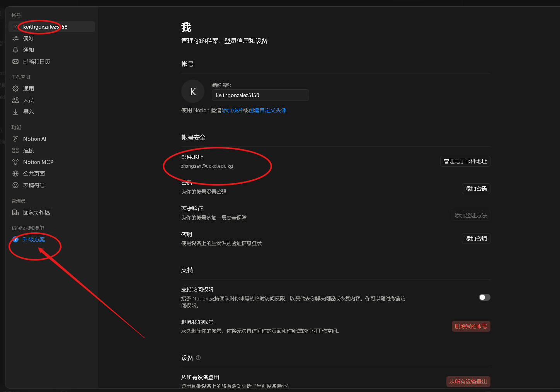Open the 邮箱和日历 settings section

tap(52, 61)
